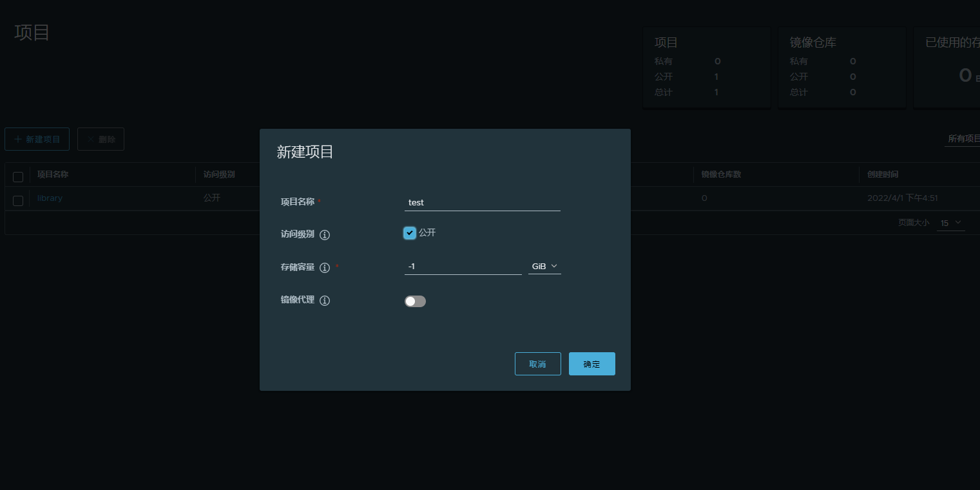
Task: Click the proxy cache info icon
Action: [325, 301]
